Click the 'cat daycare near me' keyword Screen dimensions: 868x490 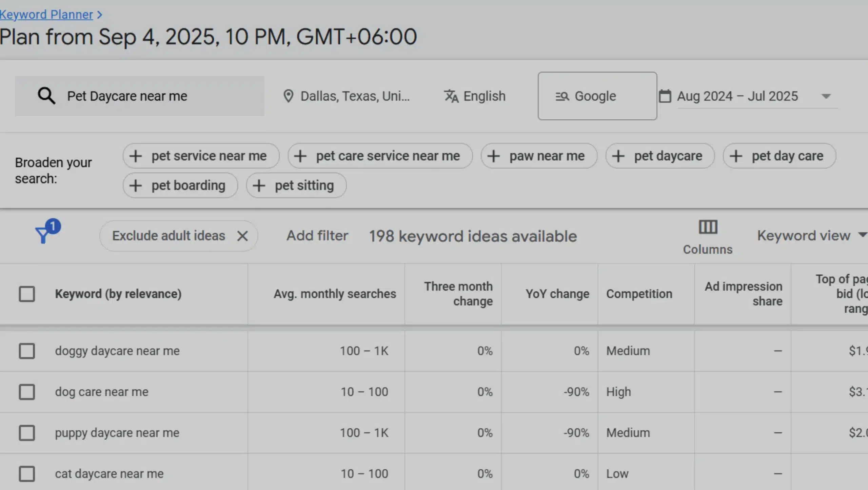[109, 474]
